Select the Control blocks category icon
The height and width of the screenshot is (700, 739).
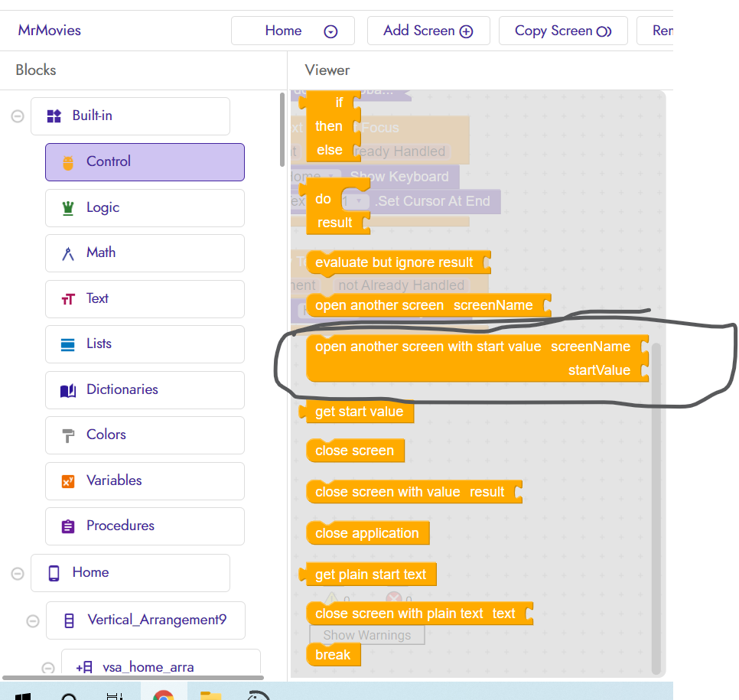point(68,162)
